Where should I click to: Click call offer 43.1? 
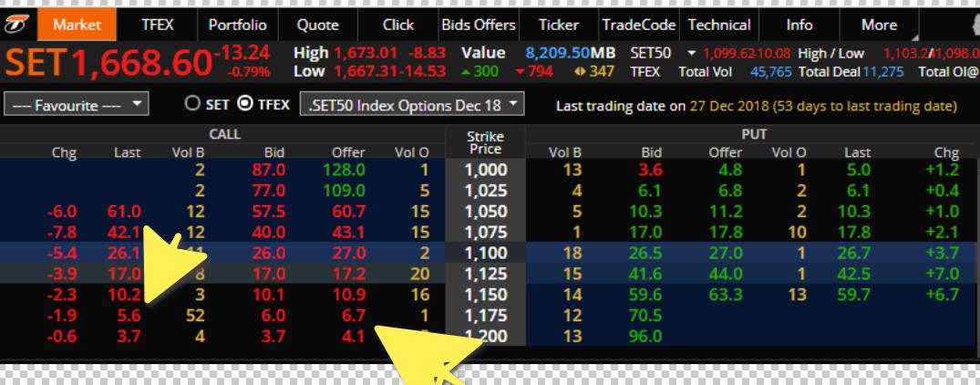tap(349, 232)
